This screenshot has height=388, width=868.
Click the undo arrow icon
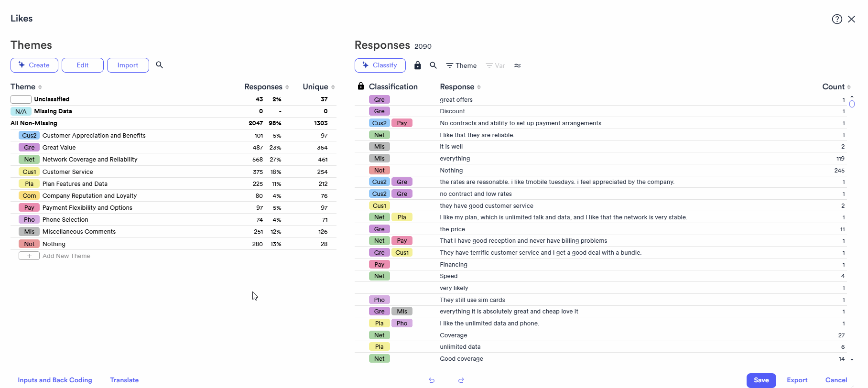pyautogui.click(x=432, y=380)
